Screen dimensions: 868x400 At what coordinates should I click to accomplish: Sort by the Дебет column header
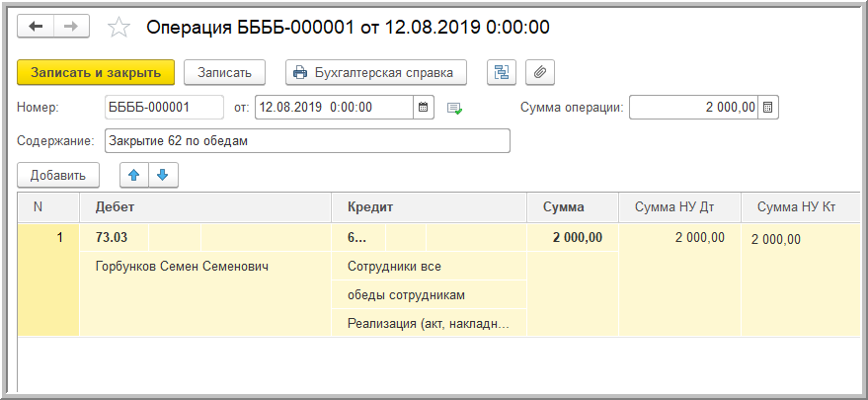[x=203, y=207]
